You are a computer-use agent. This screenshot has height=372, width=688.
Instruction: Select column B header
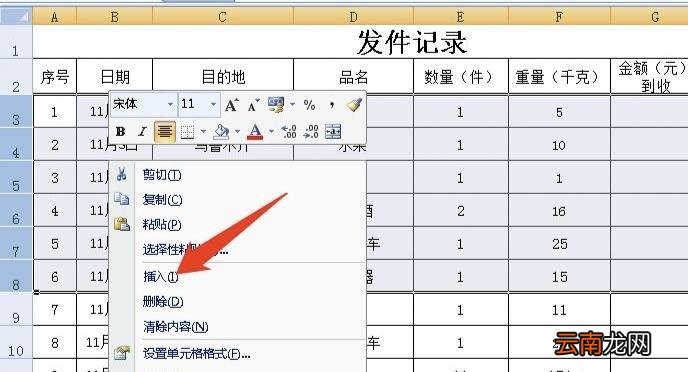(x=115, y=17)
